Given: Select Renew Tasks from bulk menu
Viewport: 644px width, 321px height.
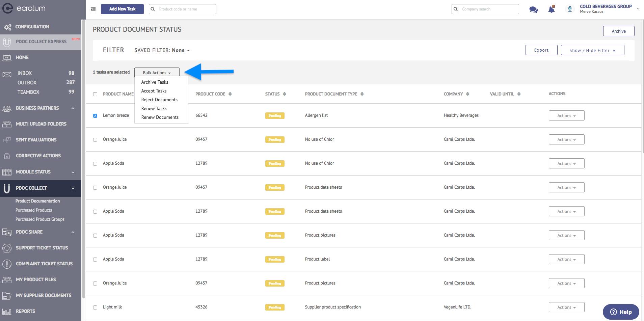Looking at the screenshot, I should click(154, 108).
